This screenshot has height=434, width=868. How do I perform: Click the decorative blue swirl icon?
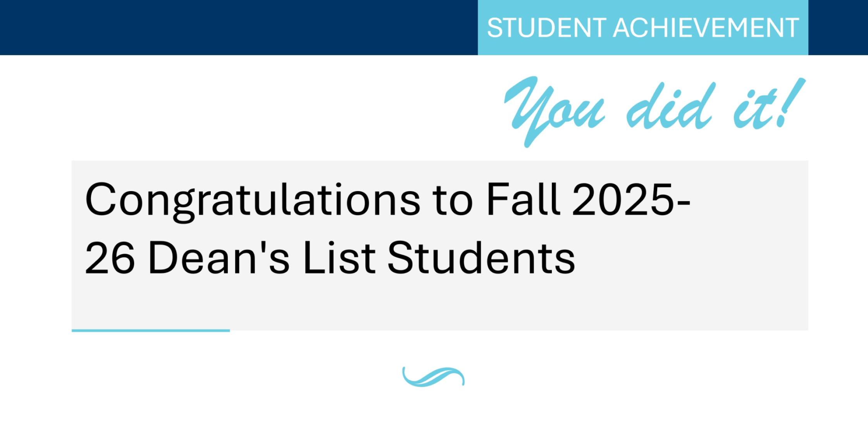point(433,377)
